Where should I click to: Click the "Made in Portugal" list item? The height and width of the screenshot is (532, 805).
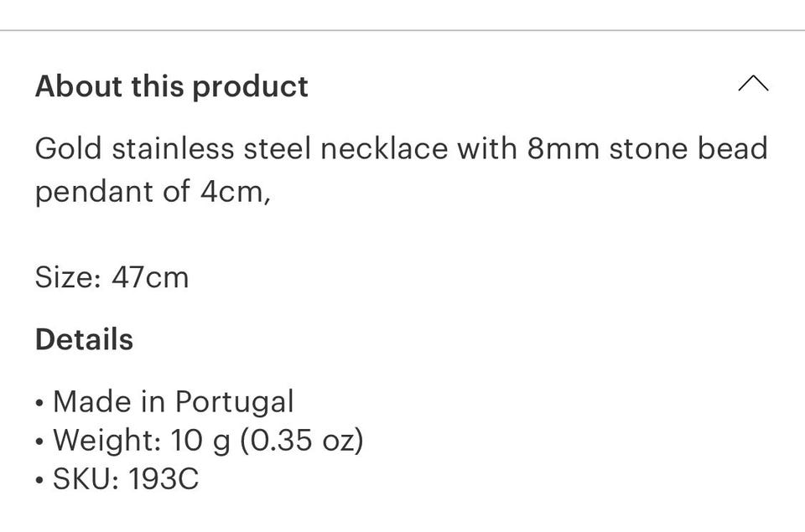(173, 401)
